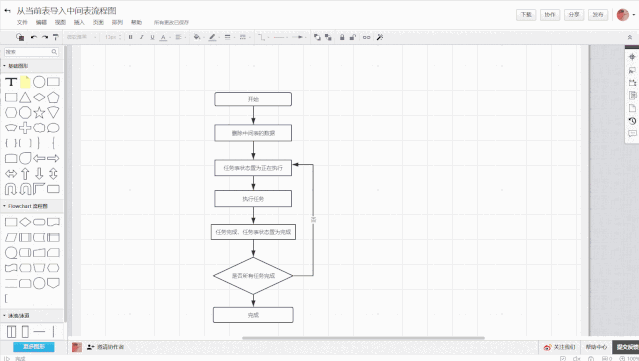Click the send to back icon
This screenshot has height=361, width=639.
(x=328, y=37)
